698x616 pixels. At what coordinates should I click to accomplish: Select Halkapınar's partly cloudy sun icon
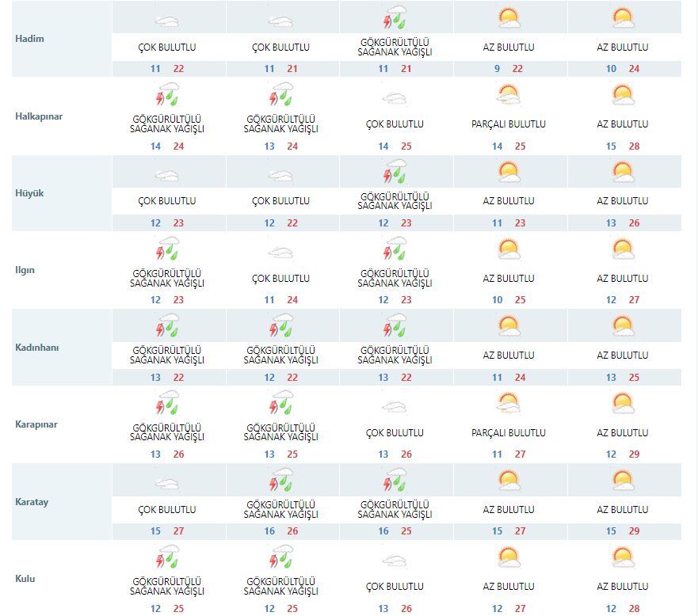click(509, 97)
